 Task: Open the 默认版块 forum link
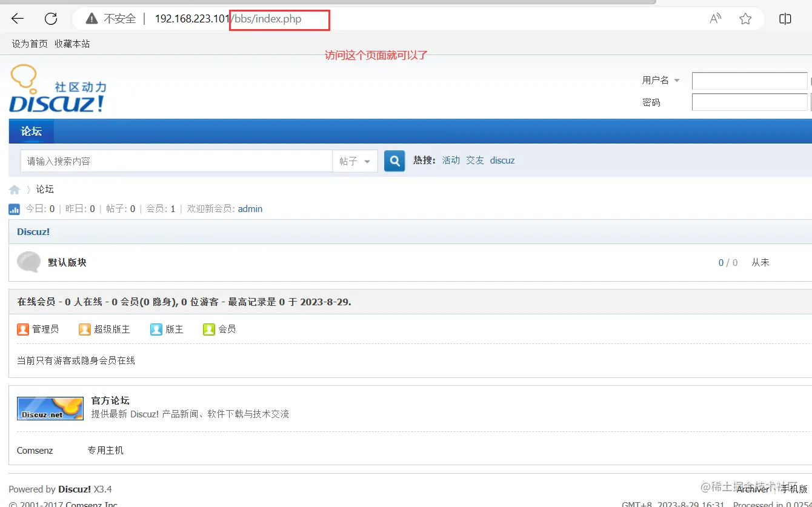(x=67, y=263)
